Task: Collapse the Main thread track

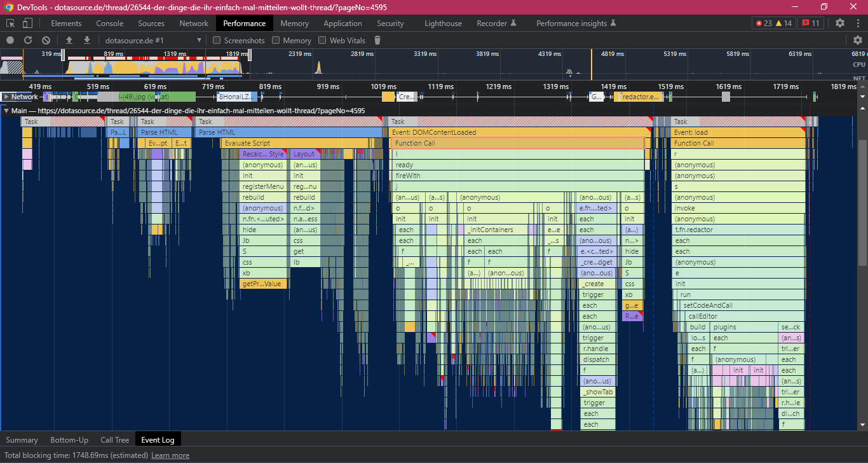Action: 6,111
